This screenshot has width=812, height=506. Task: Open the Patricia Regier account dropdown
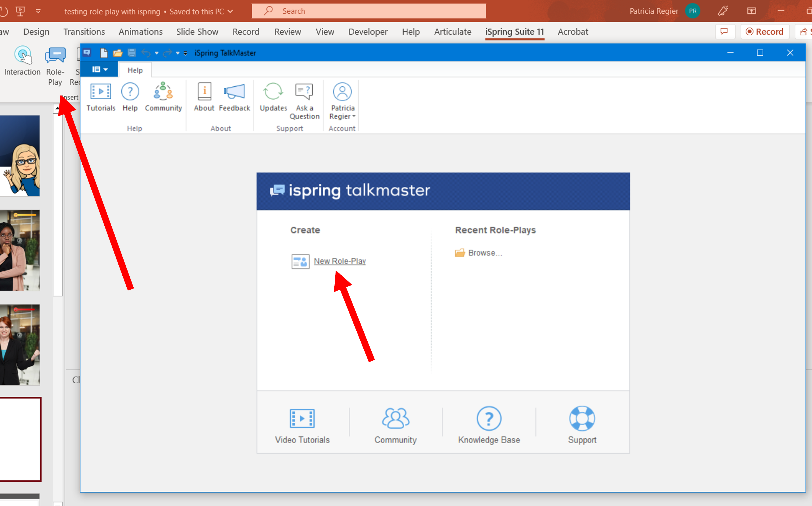tap(342, 101)
